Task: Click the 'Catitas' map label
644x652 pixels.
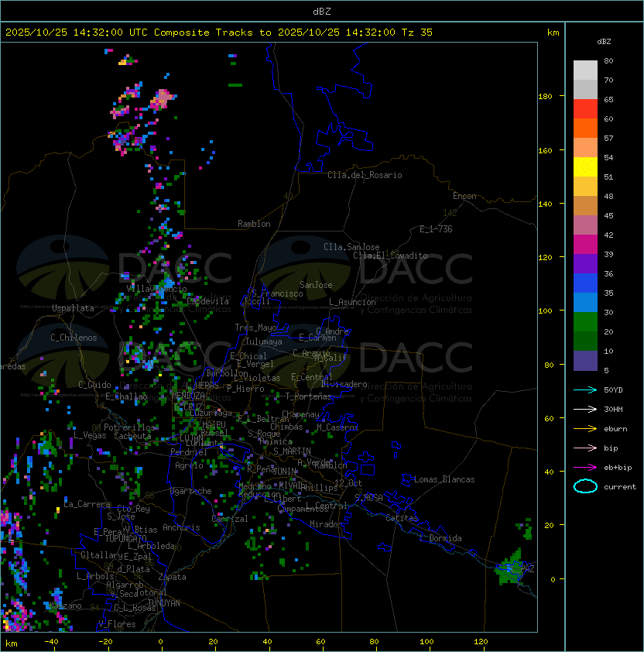Action: pyautogui.click(x=402, y=518)
